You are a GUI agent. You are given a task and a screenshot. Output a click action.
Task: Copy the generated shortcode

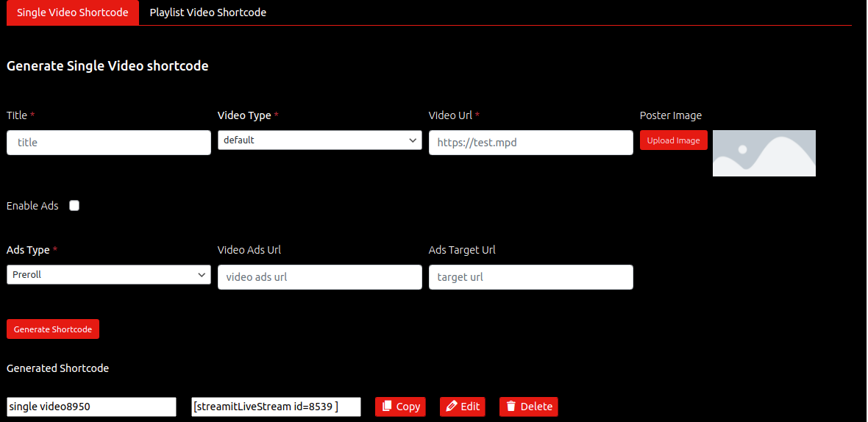pos(400,407)
